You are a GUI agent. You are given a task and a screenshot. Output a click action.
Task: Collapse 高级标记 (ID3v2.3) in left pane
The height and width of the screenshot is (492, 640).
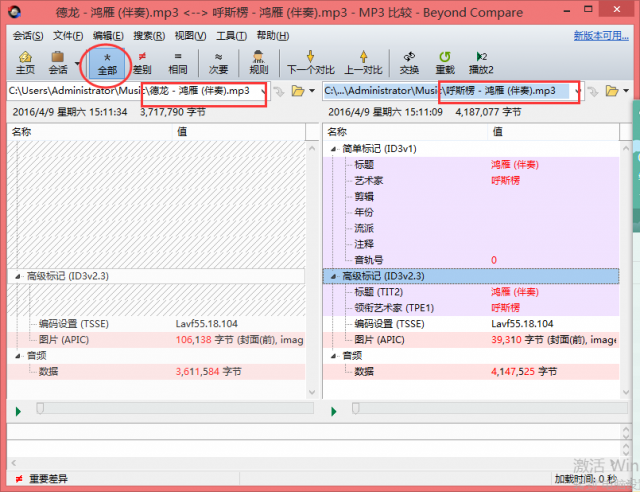click(x=18, y=276)
